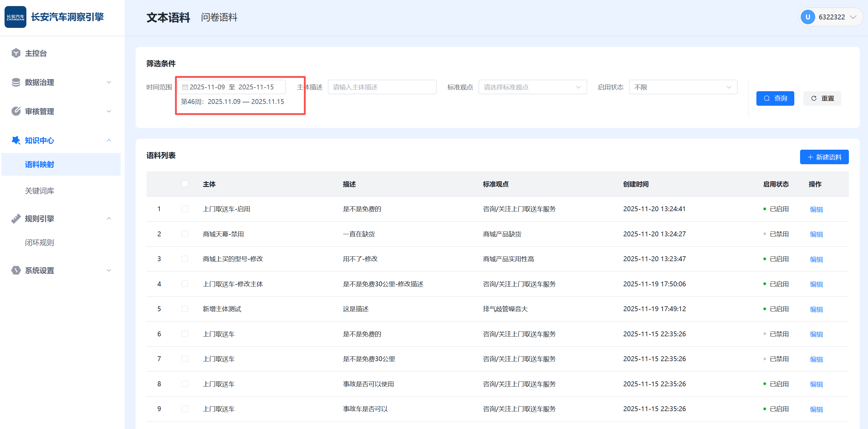Screen dimensions: 868x429
Task: Click the 知识中心 star icon
Action: pyautogui.click(x=16, y=140)
